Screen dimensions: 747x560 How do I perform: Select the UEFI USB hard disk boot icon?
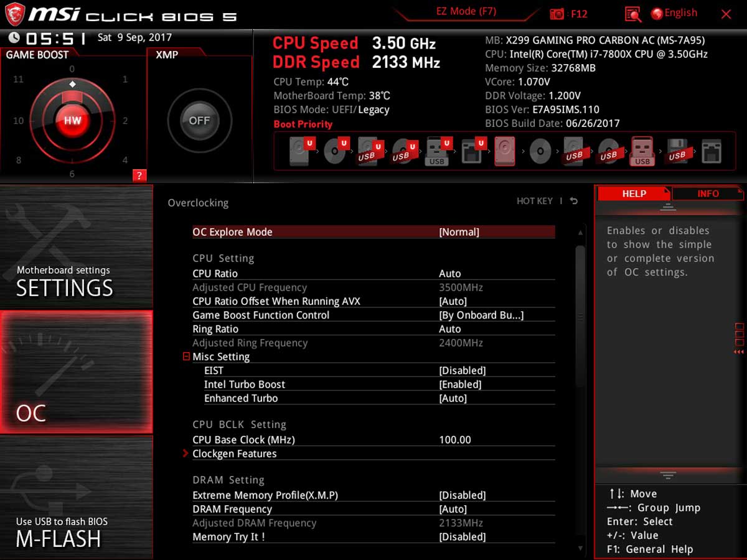tap(369, 152)
